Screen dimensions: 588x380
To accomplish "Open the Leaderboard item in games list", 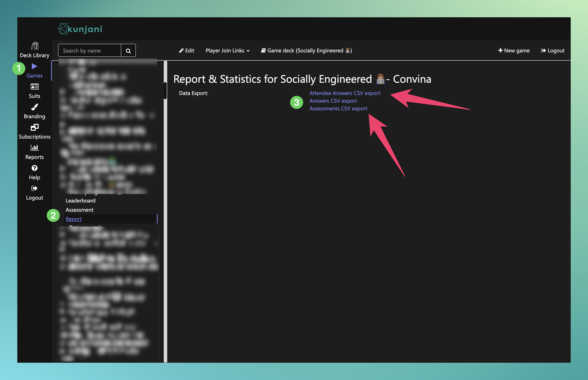I will pyautogui.click(x=81, y=201).
